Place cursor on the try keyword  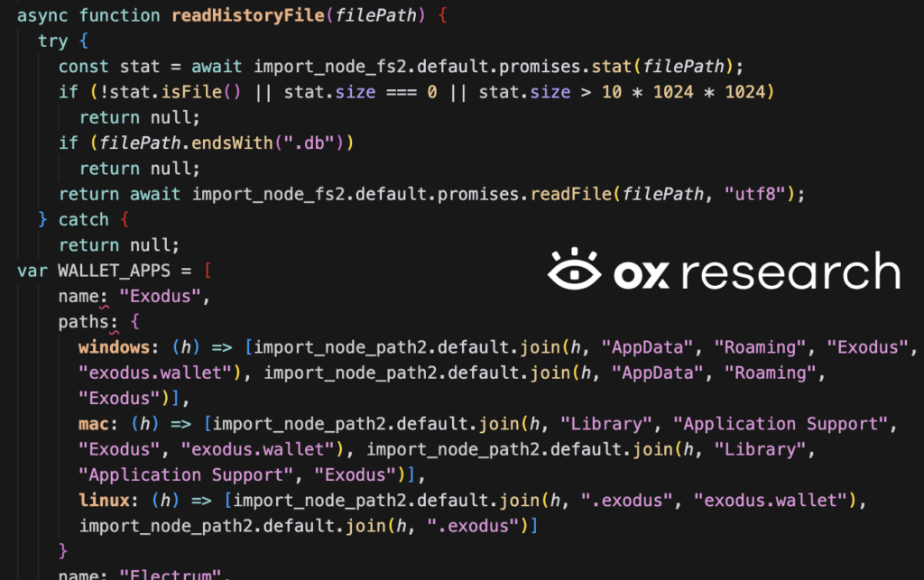53,41
